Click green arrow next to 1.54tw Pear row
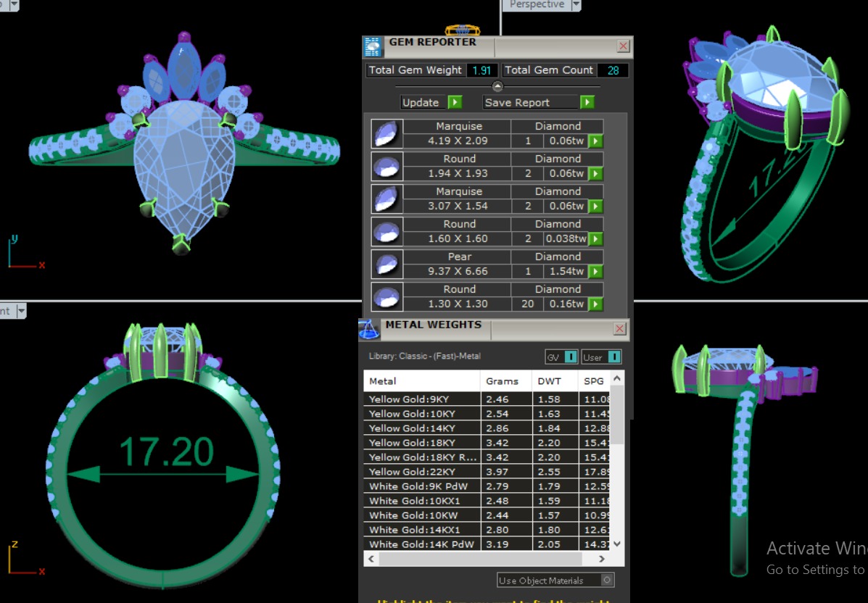Viewport: 868px width, 603px height. (x=595, y=272)
